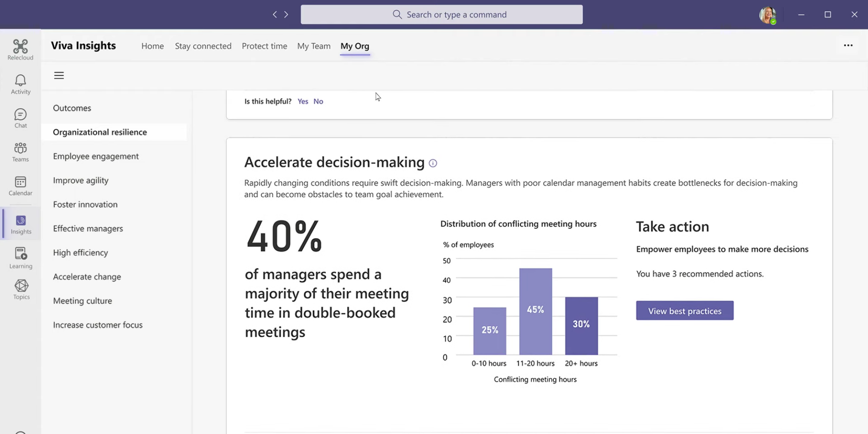Switch to the My Team tab
The height and width of the screenshot is (434, 868).
tap(314, 46)
